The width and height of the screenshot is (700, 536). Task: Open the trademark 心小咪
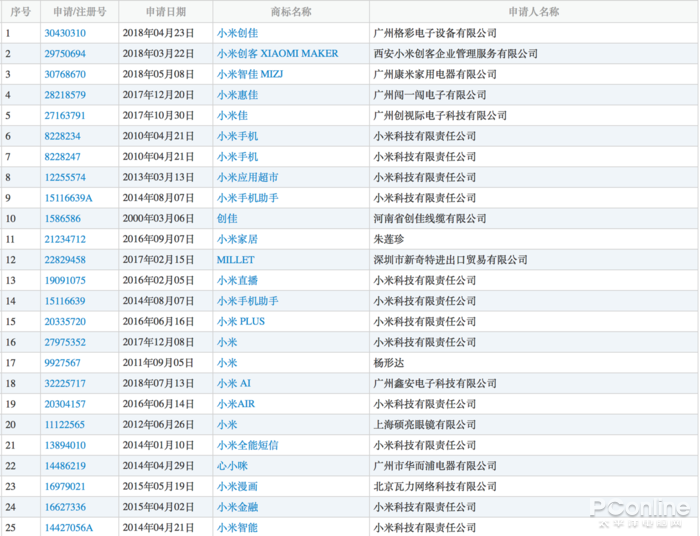click(x=232, y=466)
